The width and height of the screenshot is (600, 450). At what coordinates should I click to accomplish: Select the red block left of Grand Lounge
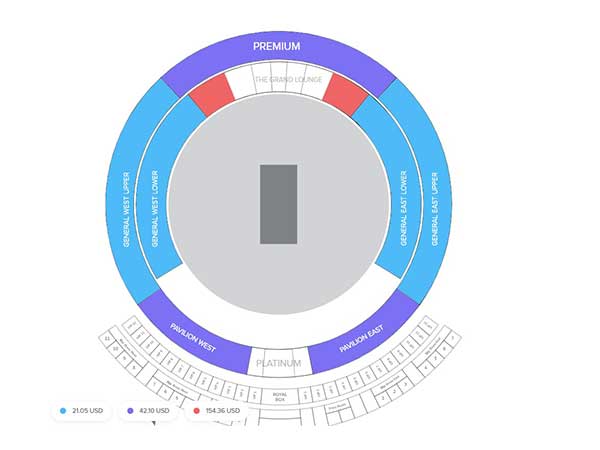(x=212, y=94)
